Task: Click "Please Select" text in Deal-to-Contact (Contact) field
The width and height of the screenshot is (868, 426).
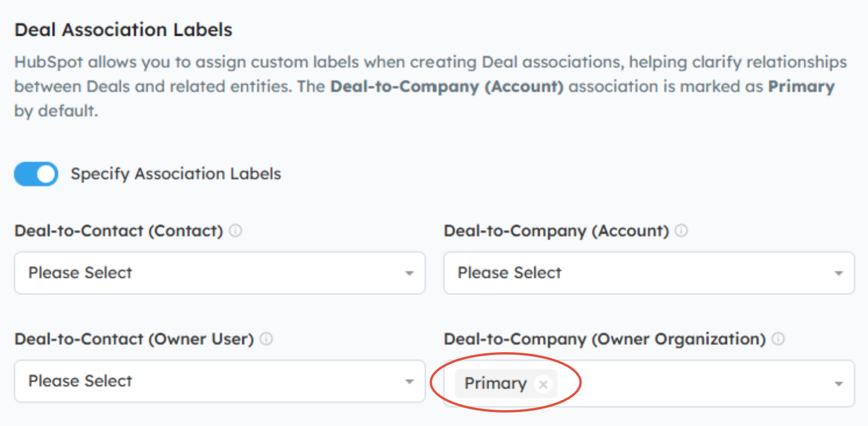Action: point(81,272)
